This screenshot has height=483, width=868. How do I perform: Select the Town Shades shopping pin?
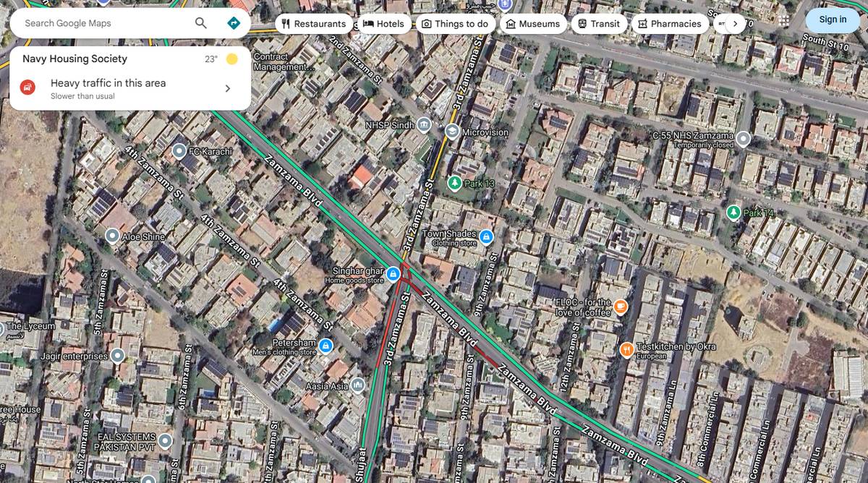click(486, 237)
